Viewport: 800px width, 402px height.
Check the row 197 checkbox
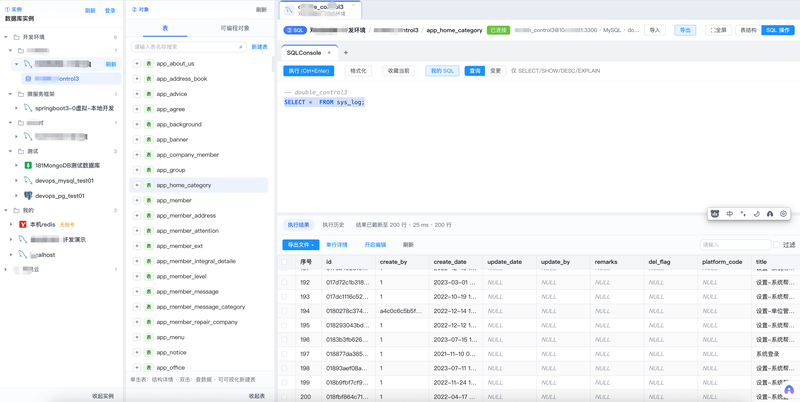point(284,354)
